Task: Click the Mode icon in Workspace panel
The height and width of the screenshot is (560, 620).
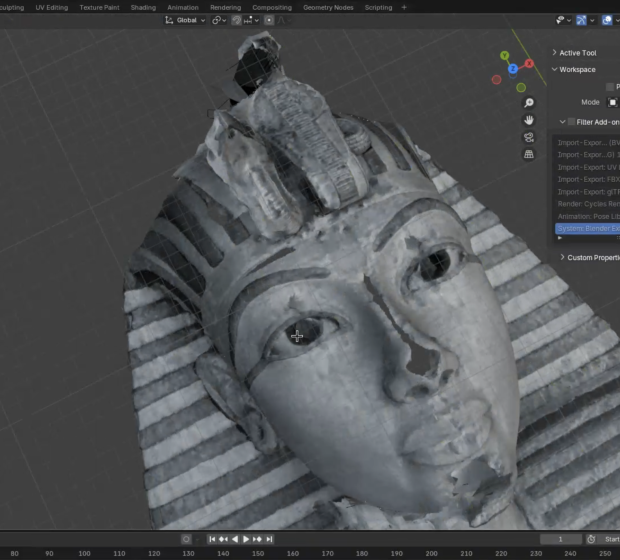Action: pyautogui.click(x=612, y=102)
